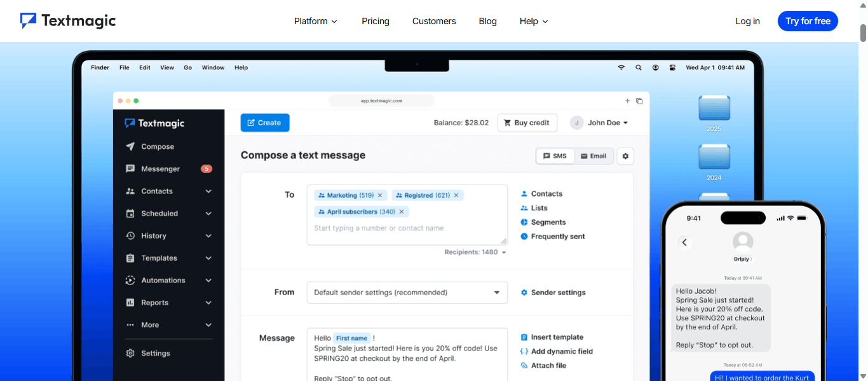Click the Add dynamic field link
The height and width of the screenshot is (381, 868).
tap(556, 351)
